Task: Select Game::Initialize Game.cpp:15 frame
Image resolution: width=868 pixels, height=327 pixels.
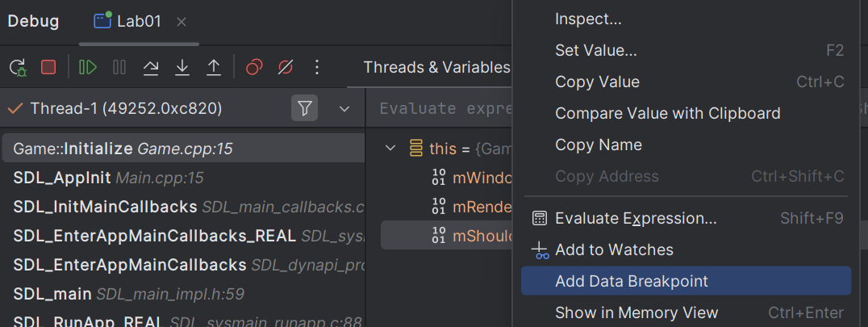Action: pyautogui.click(x=183, y=148)
